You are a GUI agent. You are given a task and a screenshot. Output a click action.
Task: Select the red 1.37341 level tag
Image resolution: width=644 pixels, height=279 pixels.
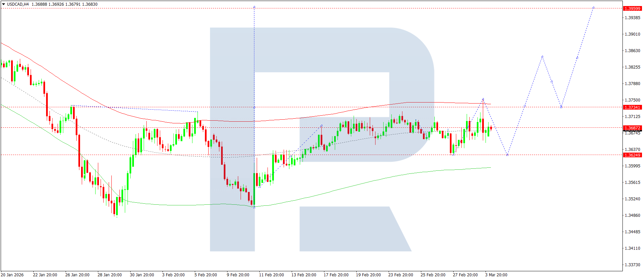click(x=632, y=107)
